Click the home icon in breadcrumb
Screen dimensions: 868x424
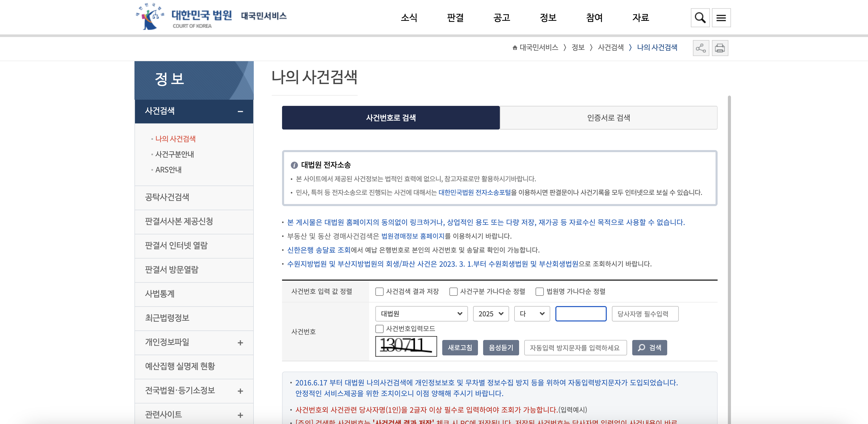coord(514,48)
